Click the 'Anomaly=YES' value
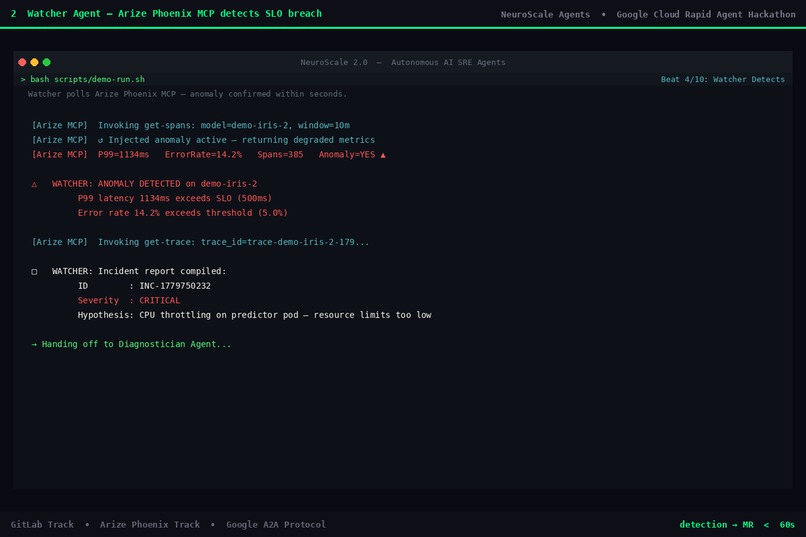Screen dimensions: 806x537 [347, 155]
